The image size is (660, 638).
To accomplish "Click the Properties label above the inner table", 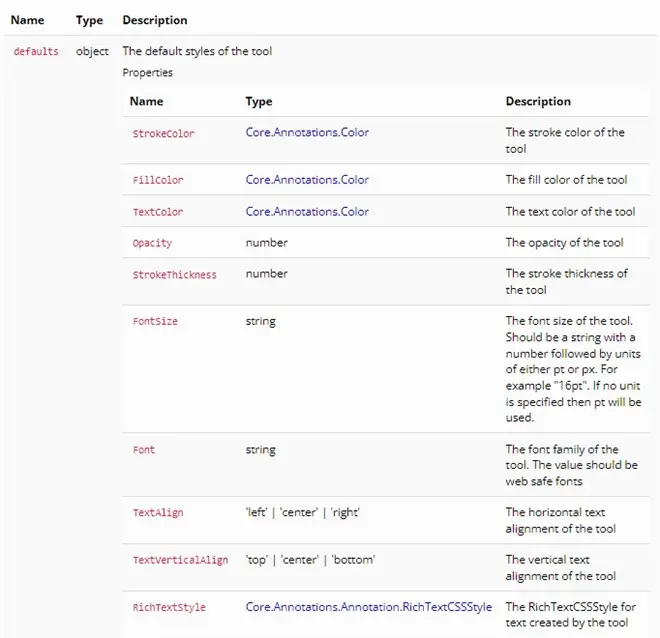I will coord(147,73).
